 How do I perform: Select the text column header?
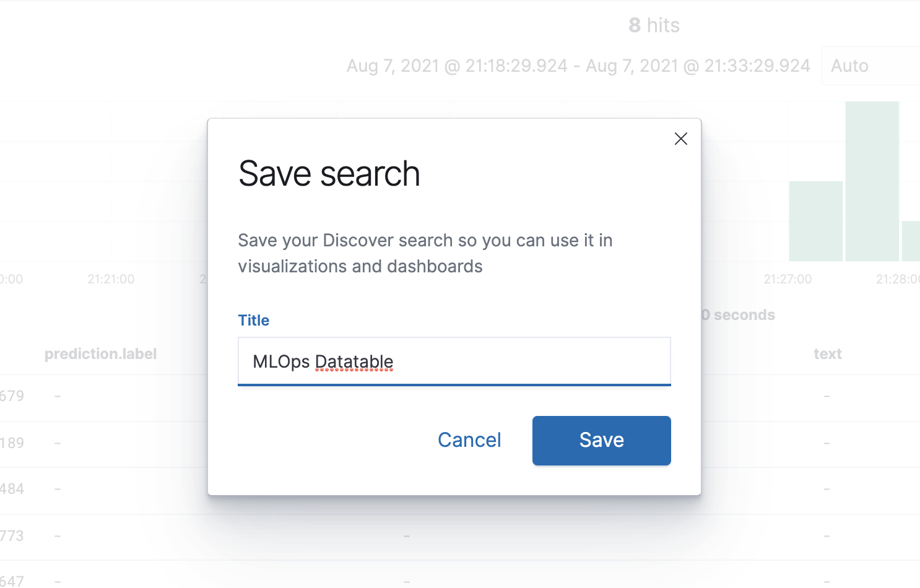(x=827, y=354)
